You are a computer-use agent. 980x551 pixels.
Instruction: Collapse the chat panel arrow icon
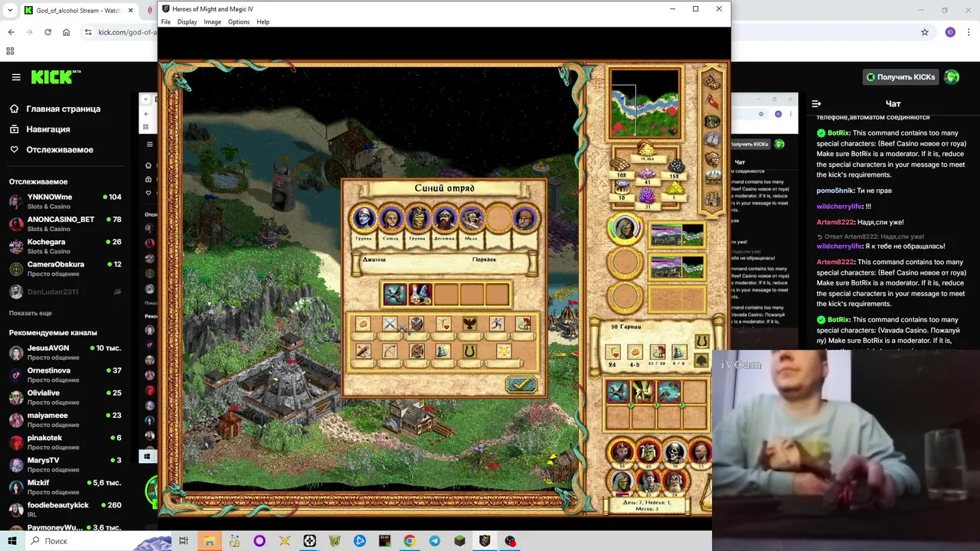tap(816, 103)
